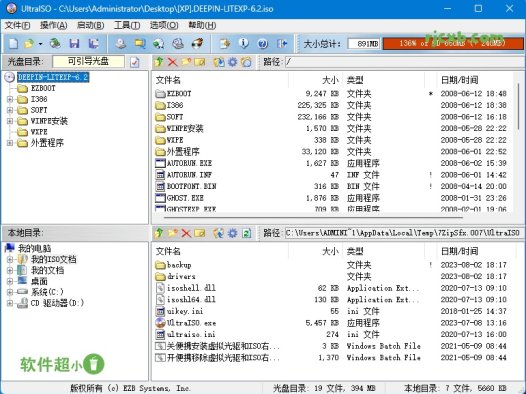Save the ISO using the floppy disk icon
This screenshot has width=526, height=394.
click(74, 44)
